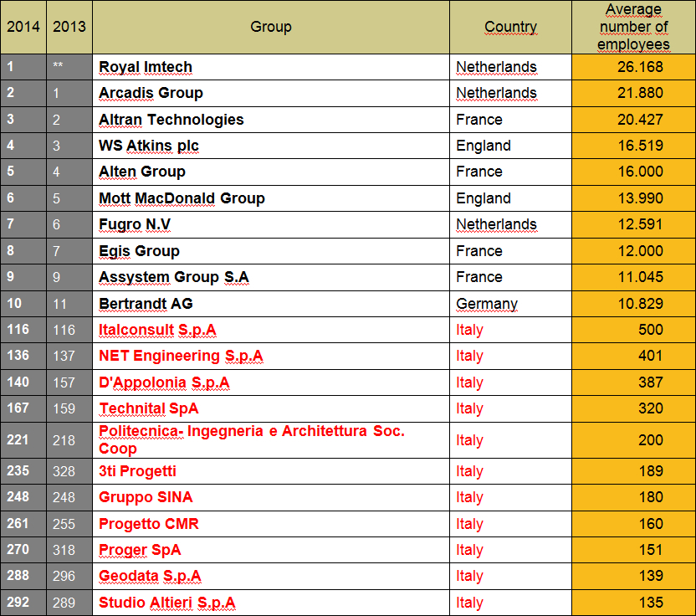Screen dimensions: 696x616
Task: Select the '3ti Progetti' cell
Action: [x=271, y=471]
